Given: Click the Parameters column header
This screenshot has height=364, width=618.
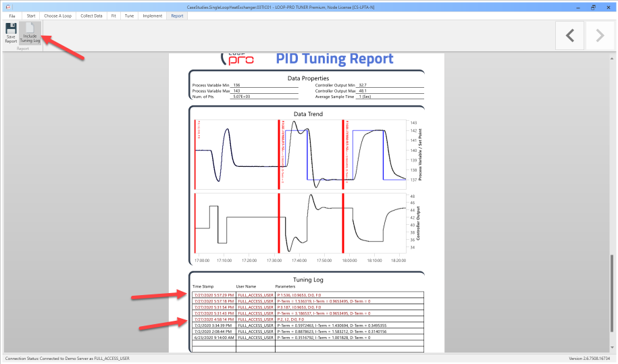Looking at the screenshot, I should (x=285, y=286).
